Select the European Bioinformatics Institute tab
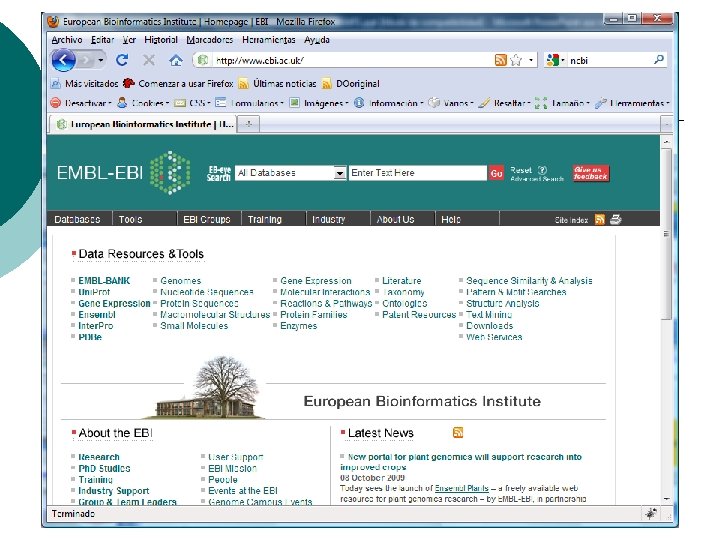This screenshot has height=540, width=720. [x=143, y=124]
